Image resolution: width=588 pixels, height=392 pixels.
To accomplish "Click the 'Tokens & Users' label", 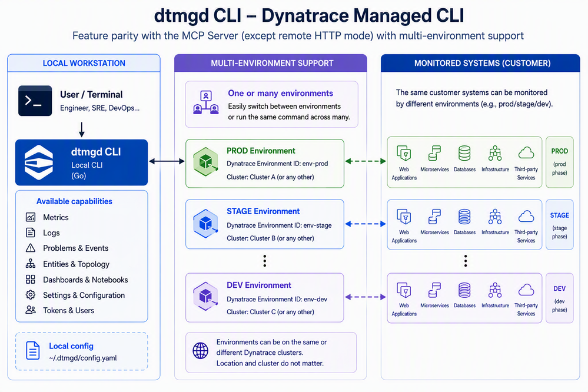I will (69, 310).
